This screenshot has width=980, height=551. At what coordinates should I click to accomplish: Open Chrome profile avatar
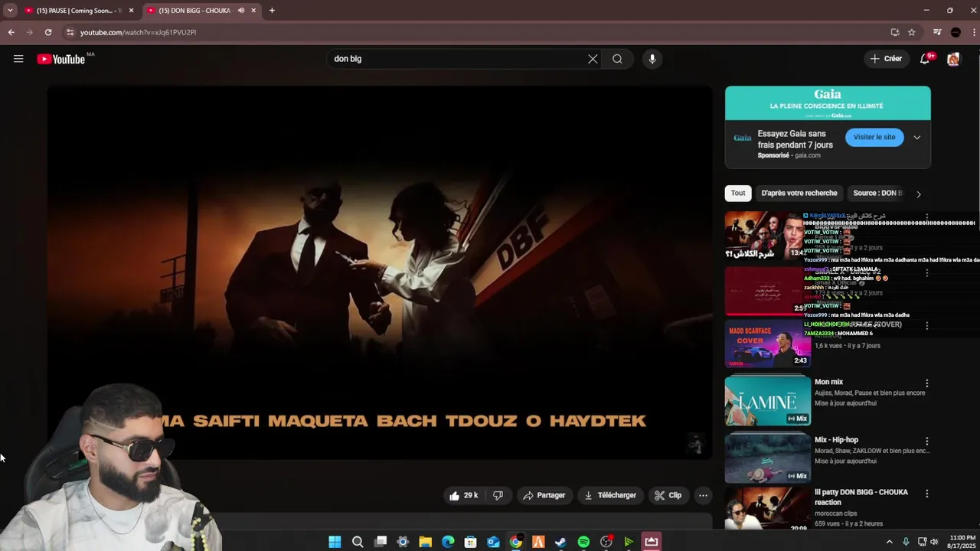click(955, 32)
